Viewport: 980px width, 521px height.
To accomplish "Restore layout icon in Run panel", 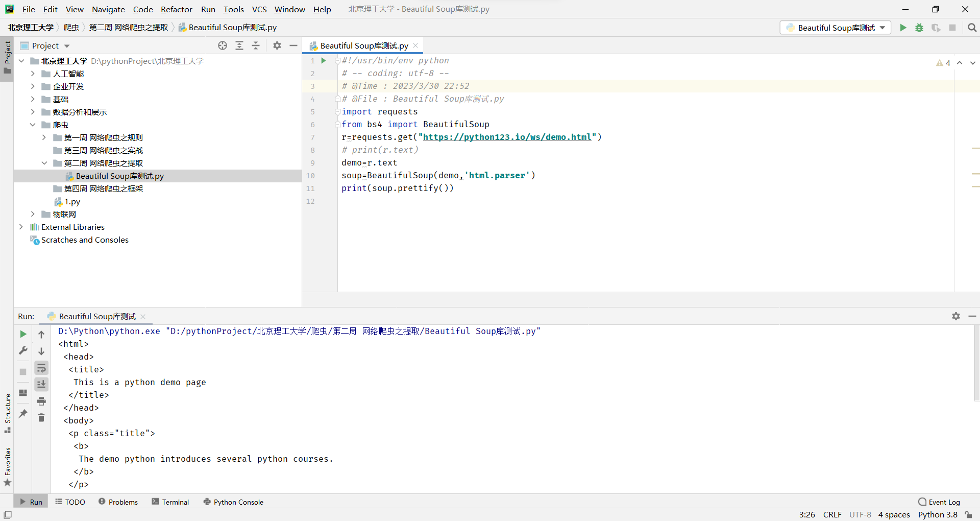I will tap(23, 393).
